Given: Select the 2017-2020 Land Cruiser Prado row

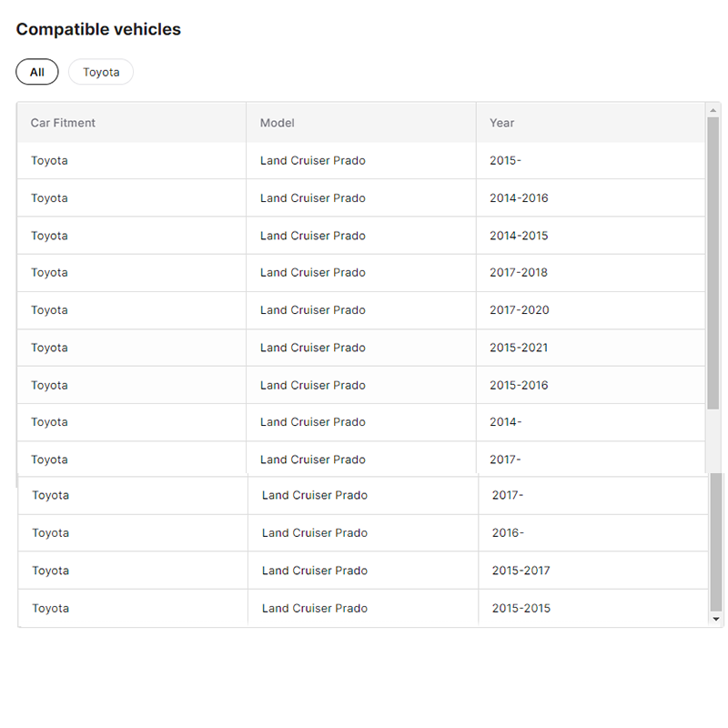Looking at the screenshot, I should click(x=360, y=310).
